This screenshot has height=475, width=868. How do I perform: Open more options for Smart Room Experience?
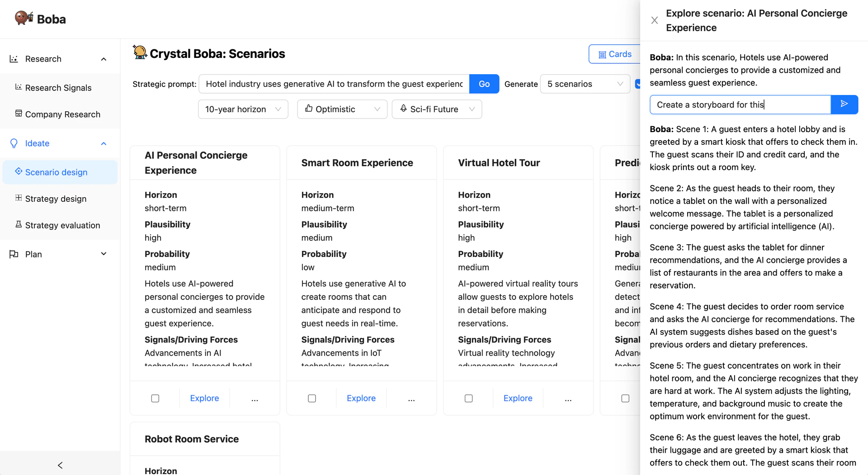tap(411, 399)
